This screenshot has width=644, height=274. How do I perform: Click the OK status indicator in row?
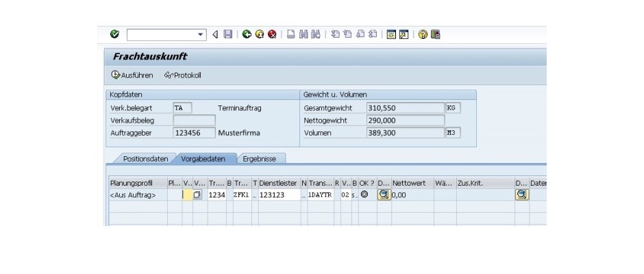364,195
